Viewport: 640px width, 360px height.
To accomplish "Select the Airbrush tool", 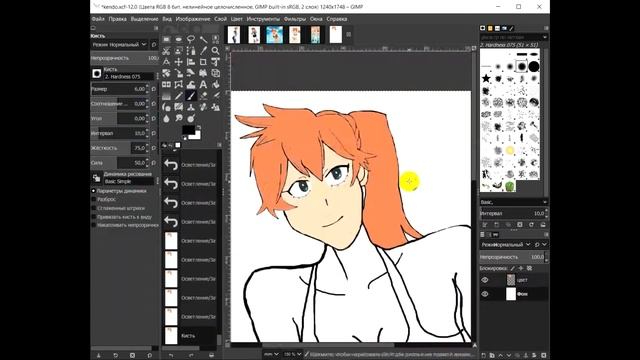I will pos(215,96).
